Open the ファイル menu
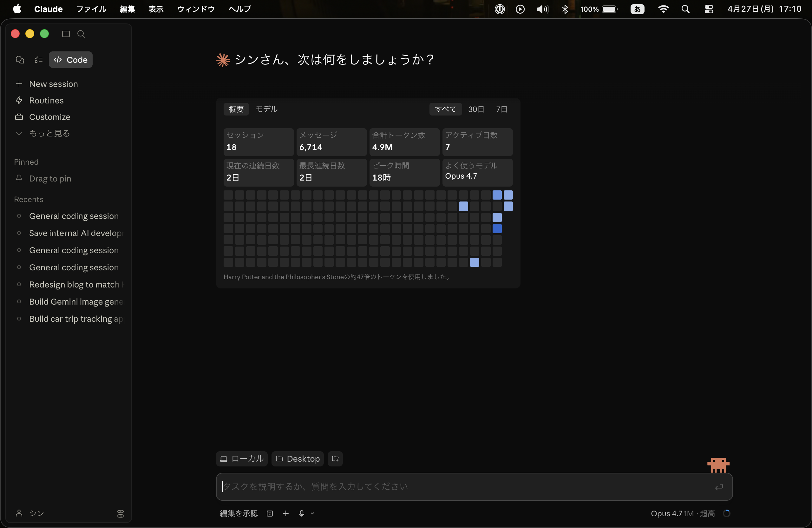Viewport: 812px width, 528px height. tap(91, 9)
